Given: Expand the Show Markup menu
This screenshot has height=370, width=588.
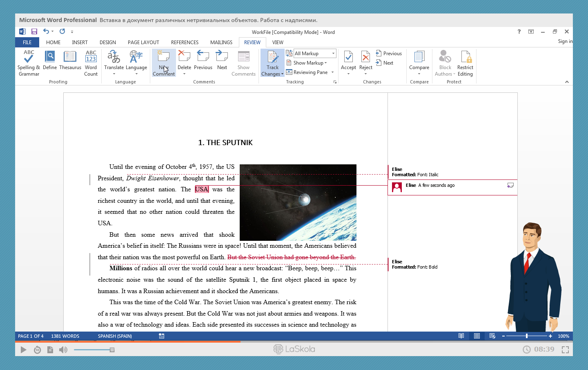Looking at the screenshot, I should [x=307, y=63].
